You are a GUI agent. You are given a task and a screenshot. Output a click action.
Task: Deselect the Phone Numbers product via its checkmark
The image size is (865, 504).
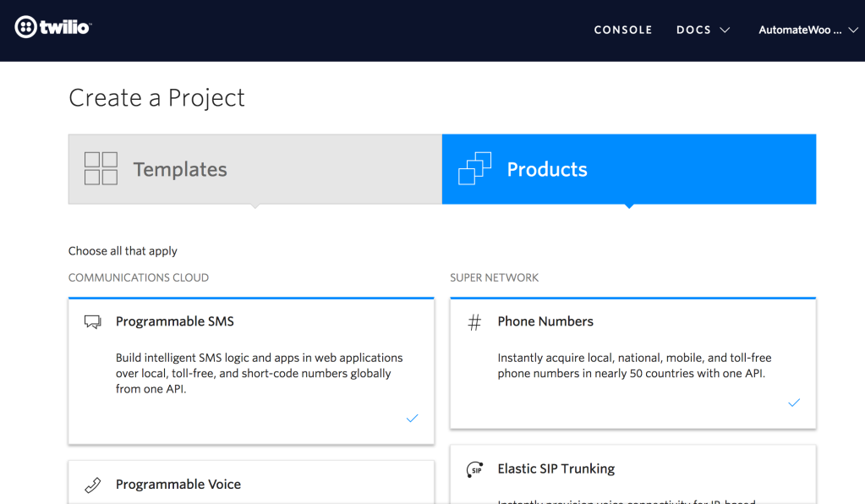pos(794,403)
